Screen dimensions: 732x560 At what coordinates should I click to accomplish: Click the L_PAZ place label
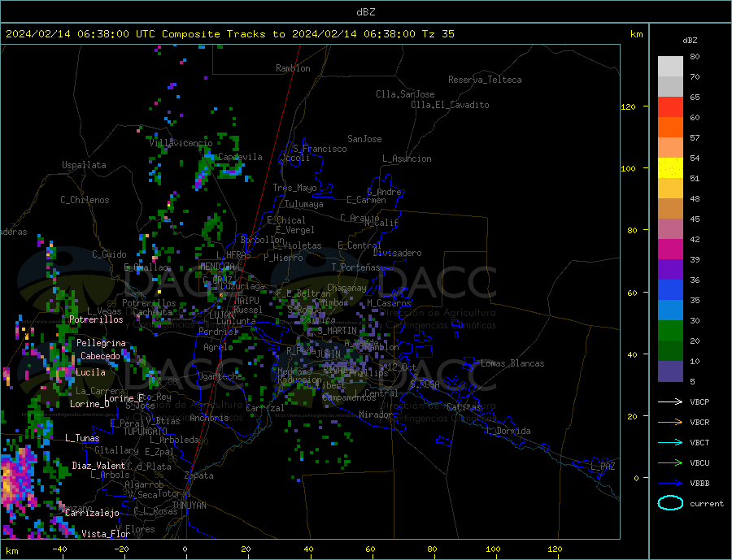603,467
